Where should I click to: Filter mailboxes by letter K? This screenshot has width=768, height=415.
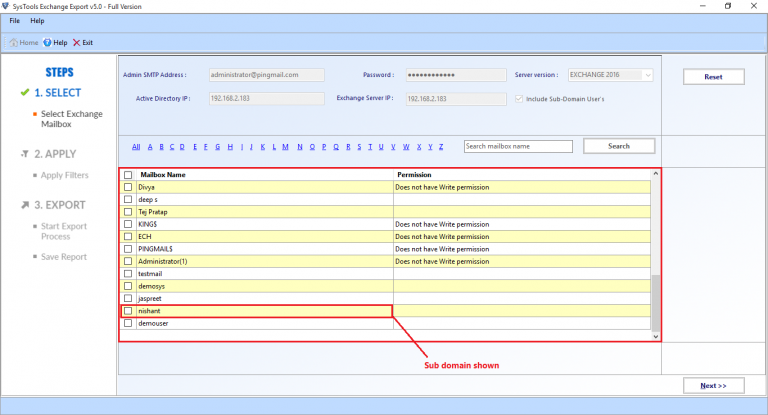pyautogui.click(x=263, y=147)
